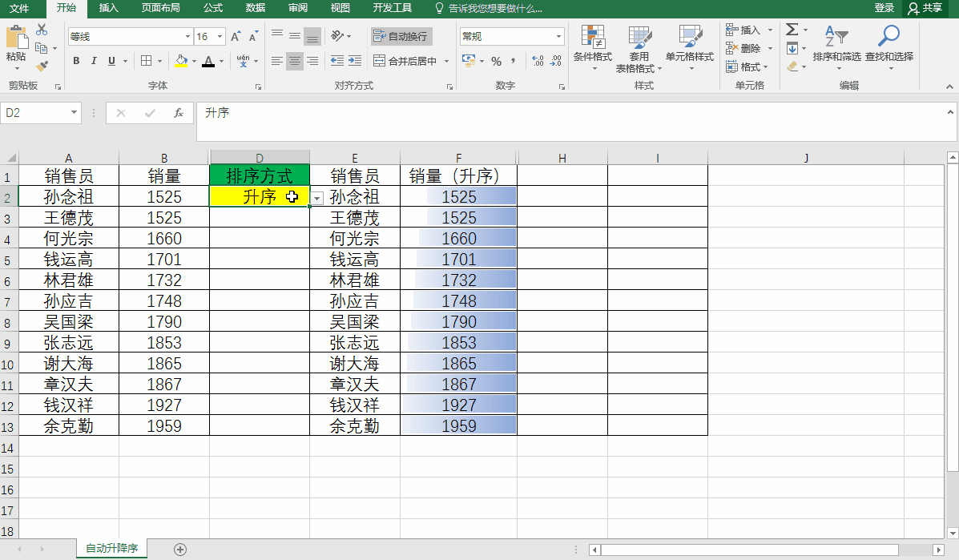This screenshot has height=560, width=959.
Task: Open 查找和选择 find and select
Action: click(888, 47)
